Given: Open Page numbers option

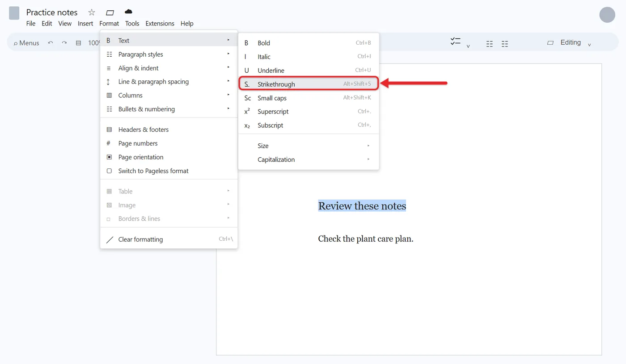Looking at the screenshot, I should (x=169, y=143).
